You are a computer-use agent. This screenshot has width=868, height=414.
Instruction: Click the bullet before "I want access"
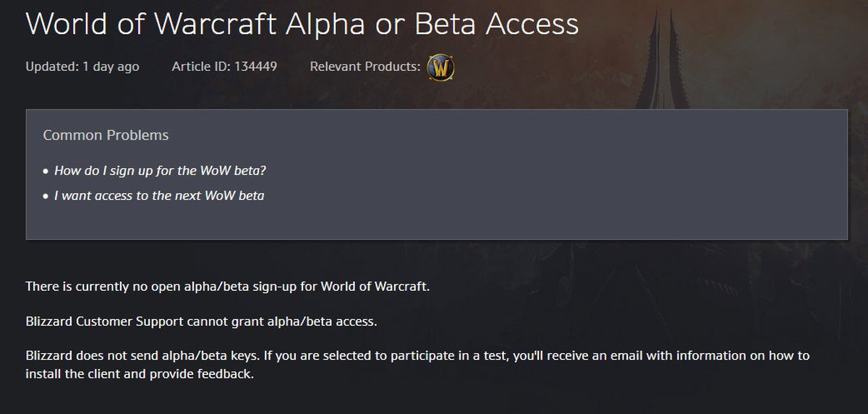46,196
